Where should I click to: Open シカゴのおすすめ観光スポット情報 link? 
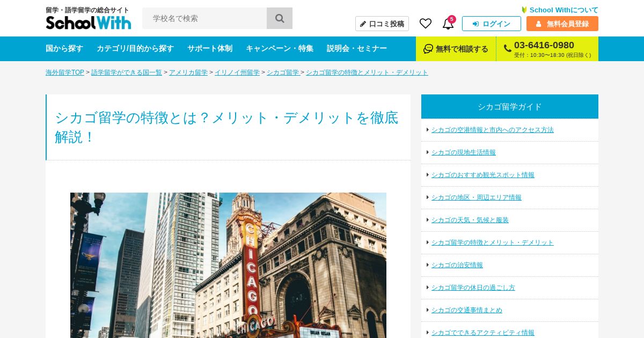[x=483, y=175]
